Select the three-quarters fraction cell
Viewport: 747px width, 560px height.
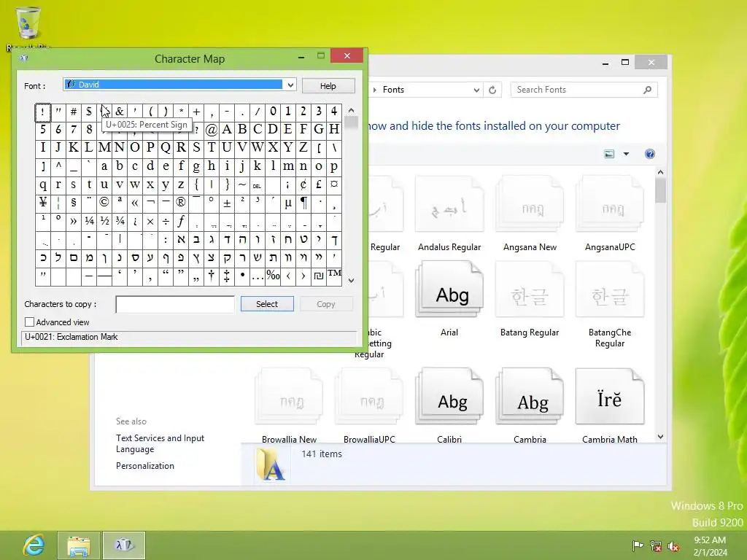pyautogui.click(x=120, y=221)
